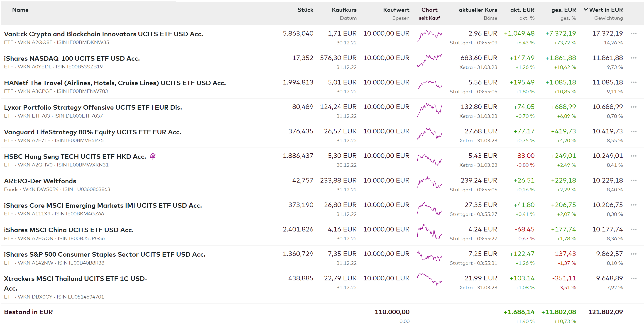The height and width of the screenshot is (330, 644).
Task: Click Chart seit Kauf column header
Action: coord(429,10)
